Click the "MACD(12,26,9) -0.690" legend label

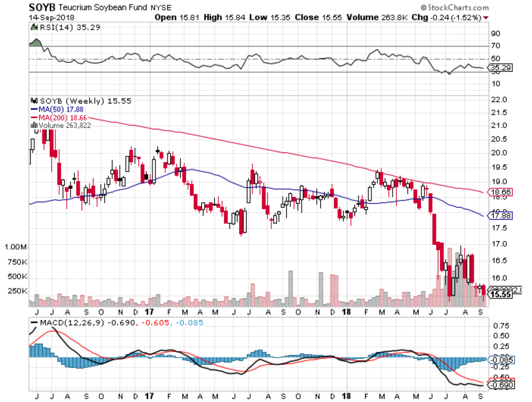click(88, 323)
